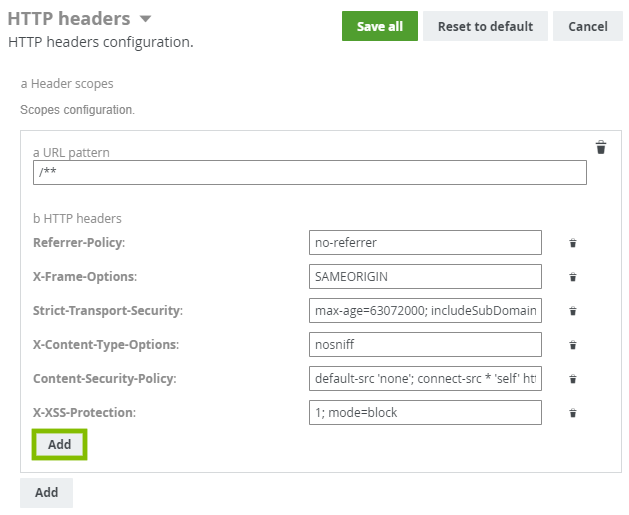Viewport: 629px width, 515px height.
Task: Remove the Content-Security-Policy header
Action: point(573,379)
